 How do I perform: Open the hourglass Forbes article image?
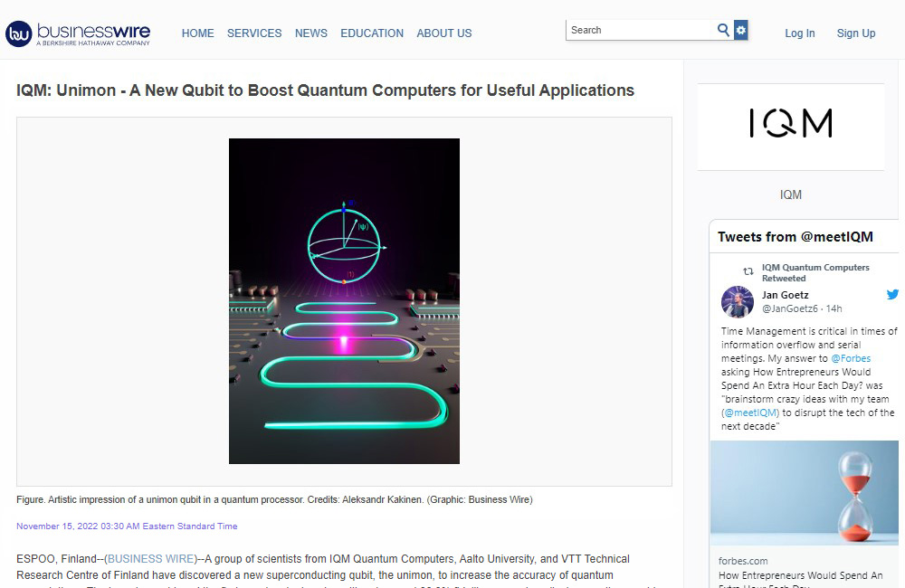805,493
